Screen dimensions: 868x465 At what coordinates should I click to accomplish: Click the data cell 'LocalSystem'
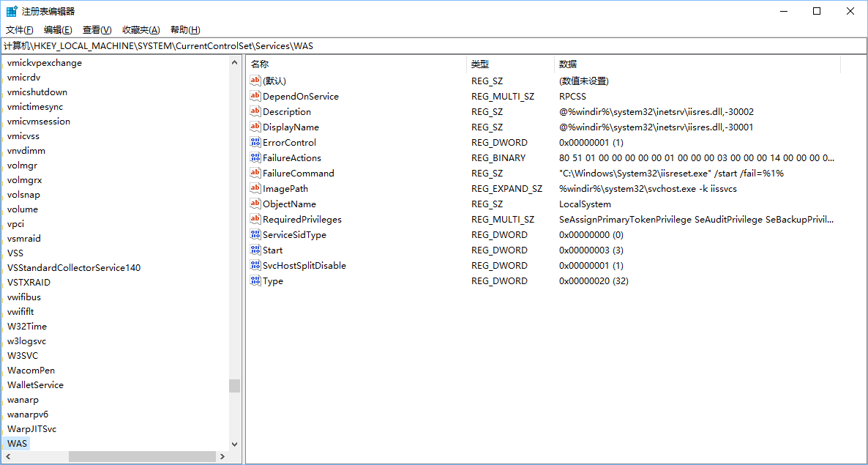click(x=585, y=204)
